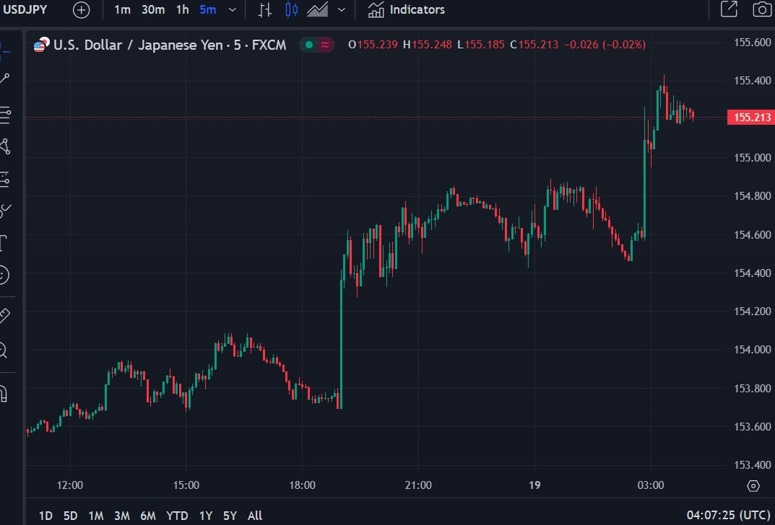Switch to the 1h timeframe
The width and height of the screenshot is (775, 525).
(x=182, y=10)
